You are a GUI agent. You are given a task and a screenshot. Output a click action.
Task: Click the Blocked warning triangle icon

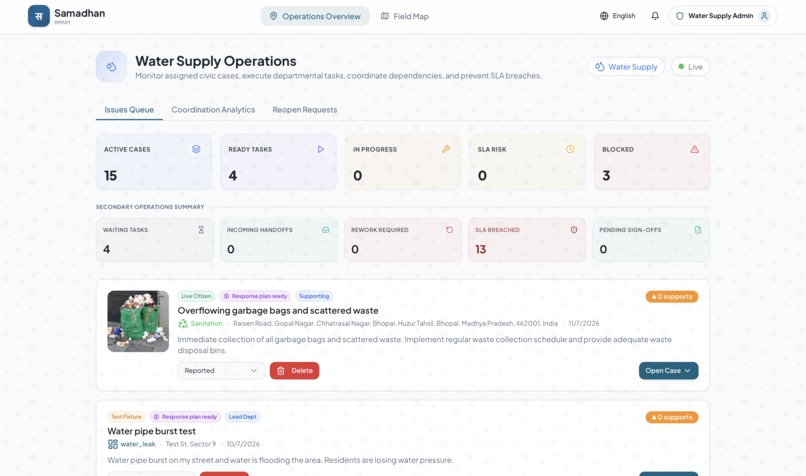(694, 149)
